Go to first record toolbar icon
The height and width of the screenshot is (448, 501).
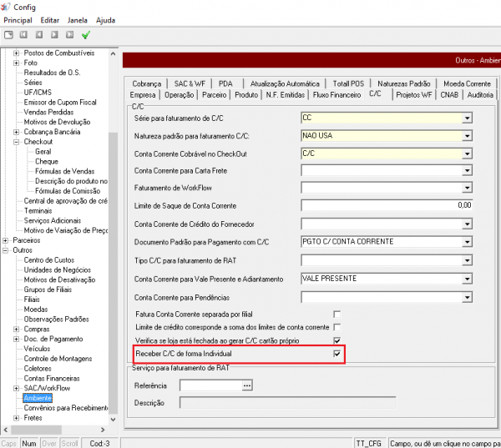pyautogui.click(x=23, y=35)
